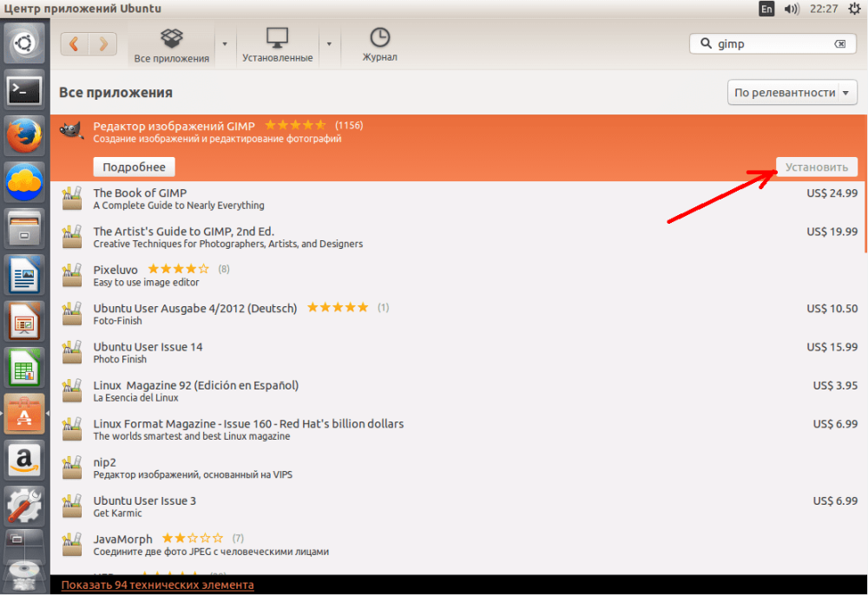Open LibreOffice Calc from the dock

point(23,368)
